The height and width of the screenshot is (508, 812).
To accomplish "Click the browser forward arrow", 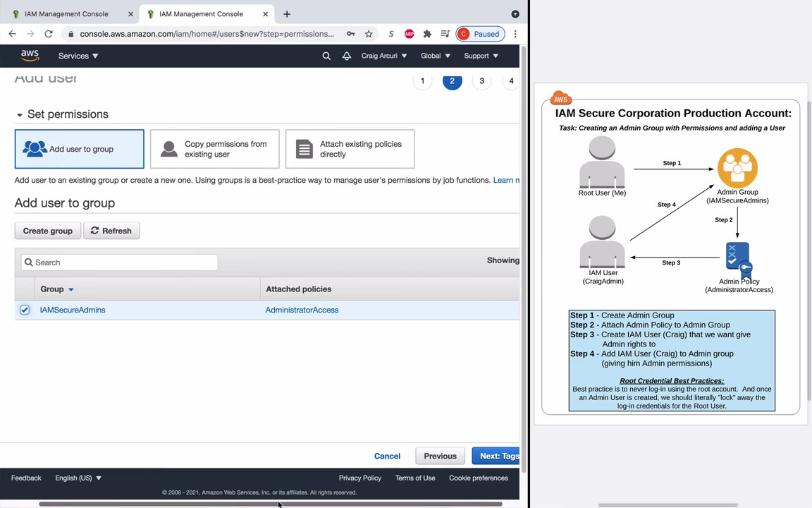I will (x=30, y=34).
